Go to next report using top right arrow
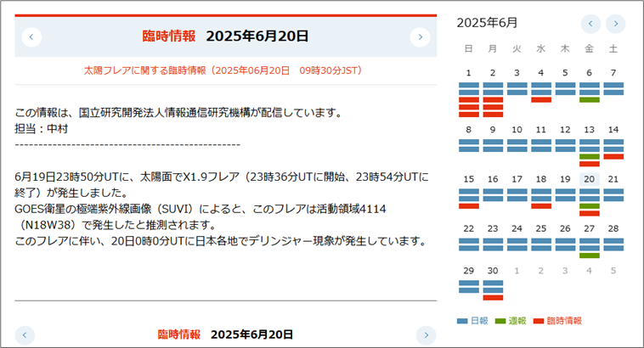The image size is (644, 348). coord(420,36)
